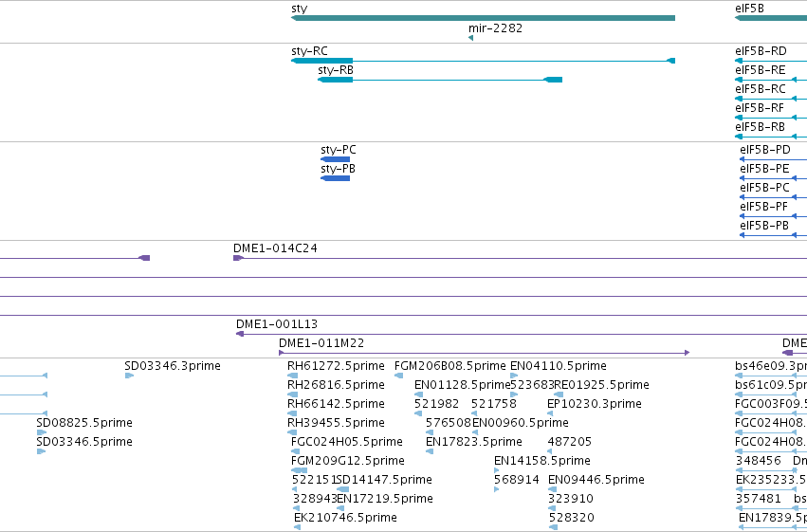807x532 pixels.
Task: Select EST bs46e09 label
Action: pyautogui.click(x=771, y=366)
